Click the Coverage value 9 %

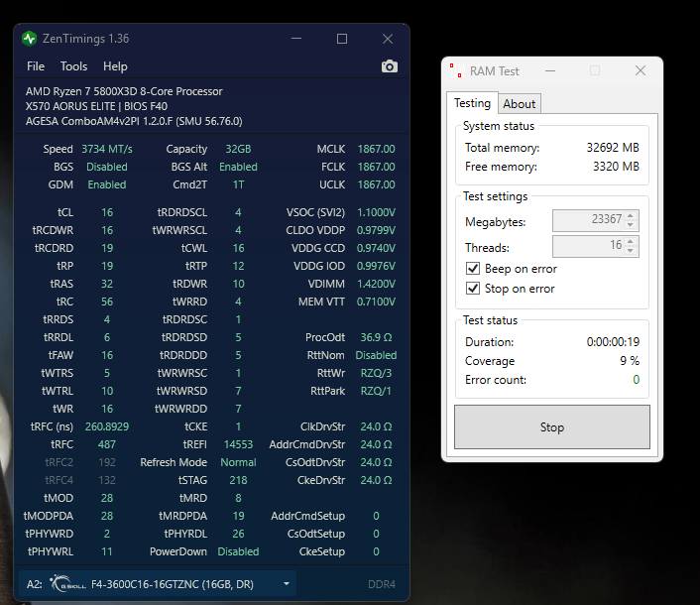pos(630,361)
